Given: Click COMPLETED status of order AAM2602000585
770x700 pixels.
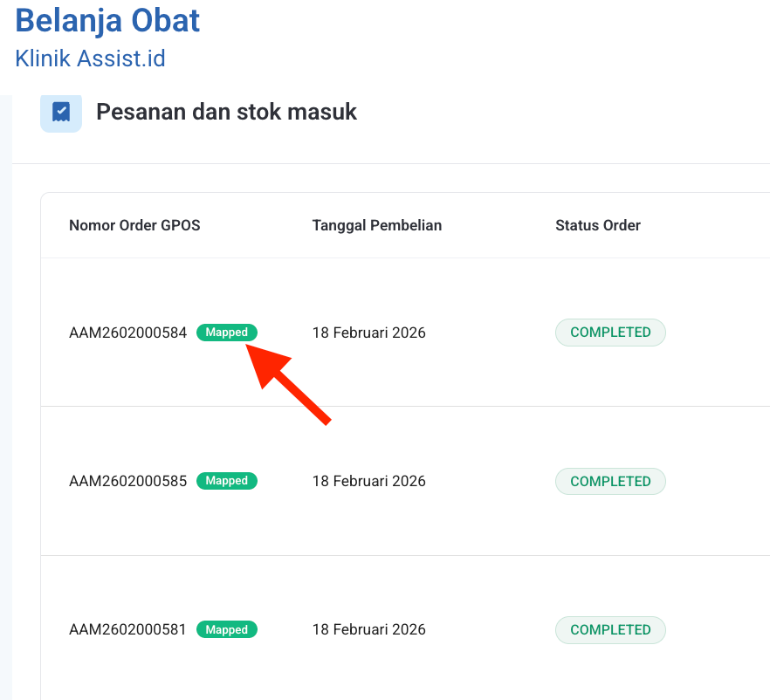Looking at the screenshot, I should tap(610, 481).
